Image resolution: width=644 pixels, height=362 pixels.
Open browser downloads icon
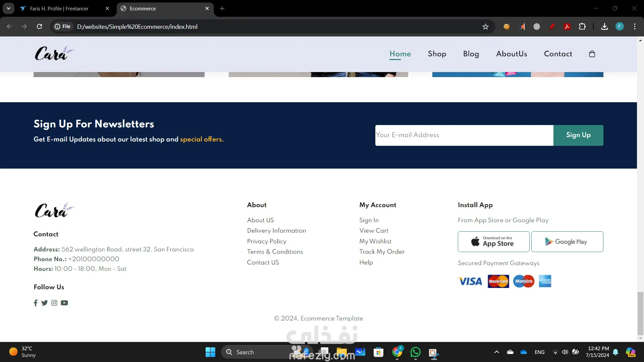click(x=604, y=26)
